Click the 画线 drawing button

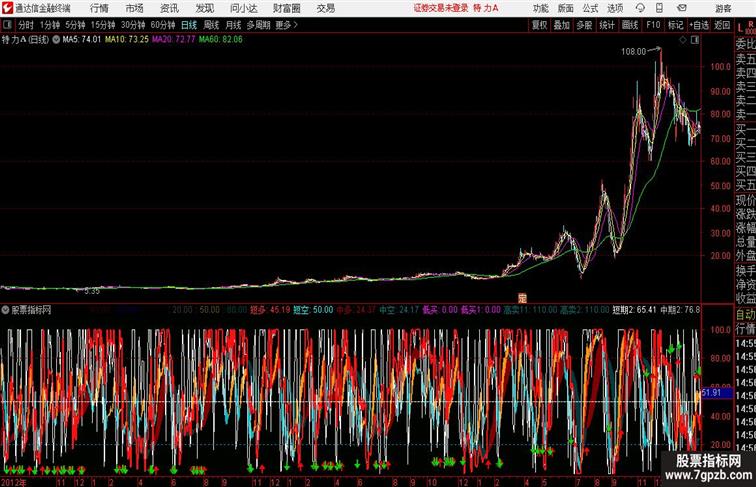(x=630, y=25)
